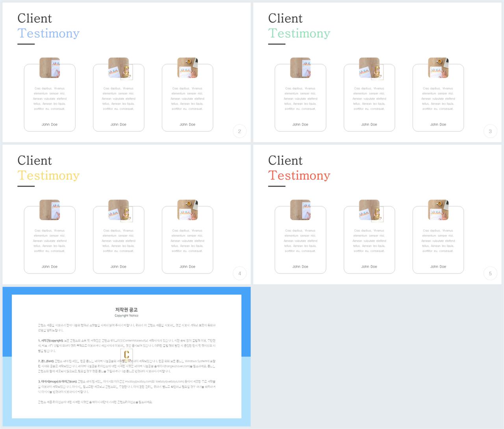Screen dimensions: 504x429
Task: Select 'Cras dapibus' paragraph in slide 4 middle card
Action: (x=119, y=241)
